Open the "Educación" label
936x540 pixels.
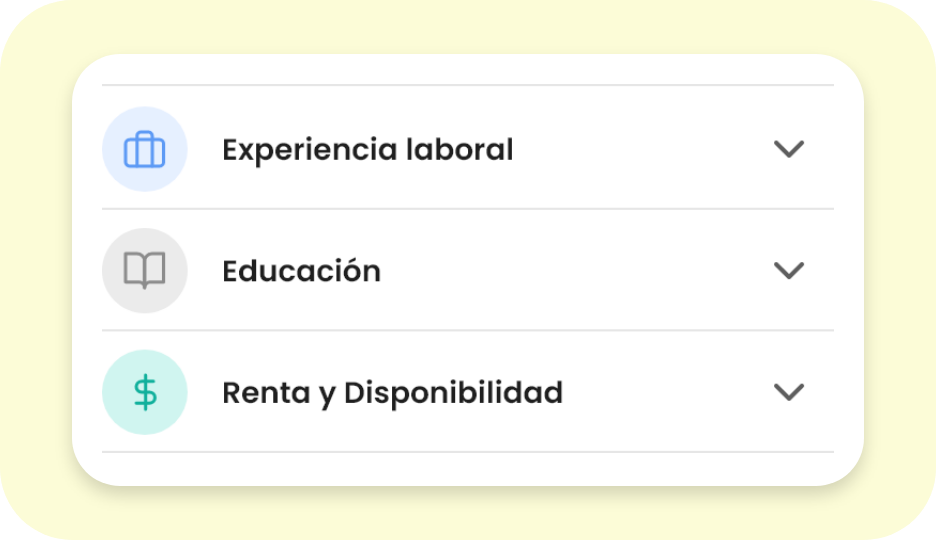click(x=301, y=271)
